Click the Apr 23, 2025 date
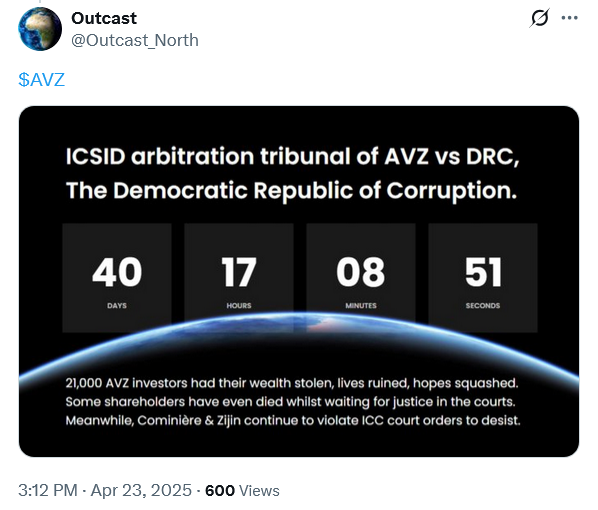598x510 pixels. click(x=141, y=491)
